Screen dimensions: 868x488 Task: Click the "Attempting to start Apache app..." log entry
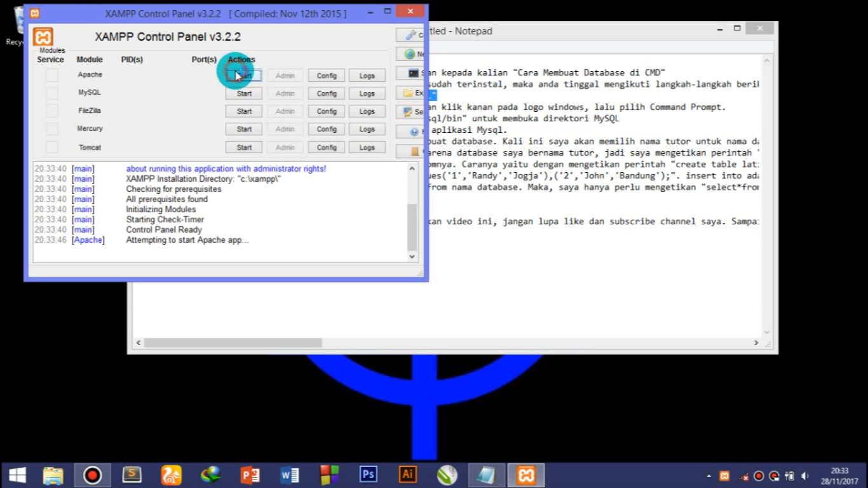tap(187, 240)
